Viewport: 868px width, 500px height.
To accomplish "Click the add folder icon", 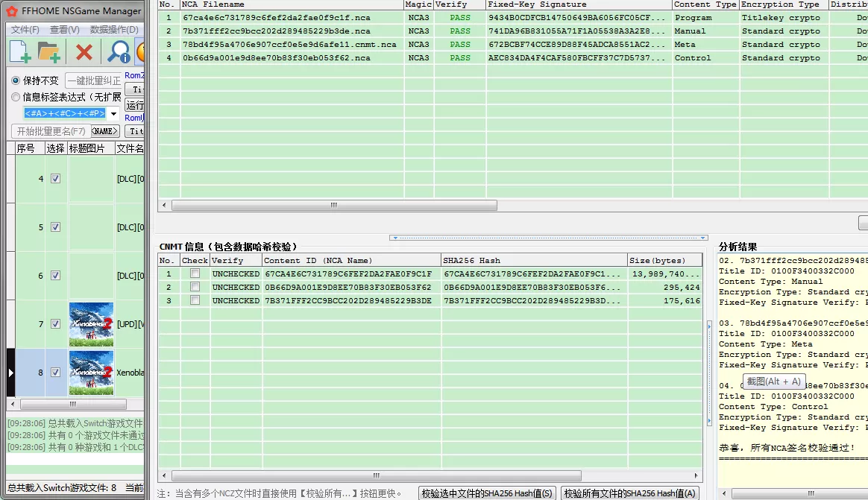I will tap(49, 51).
